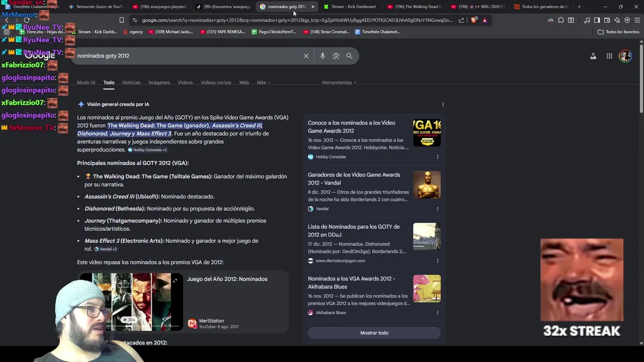The image size is (644, 362).
Task: Open Timothée Chalamet bookmark
Action: click(x=377, y=32)
